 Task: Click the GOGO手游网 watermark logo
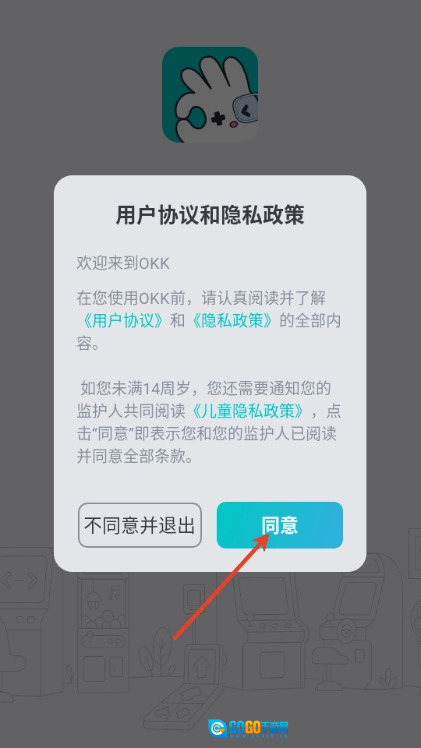[249, 728]
